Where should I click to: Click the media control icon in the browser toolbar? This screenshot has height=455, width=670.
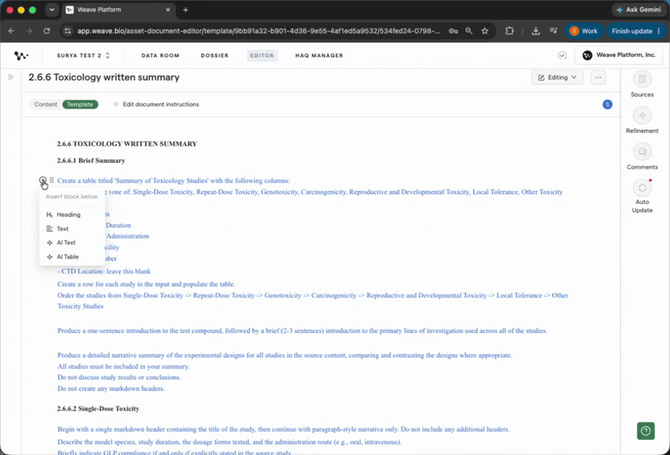click(554, 31)
